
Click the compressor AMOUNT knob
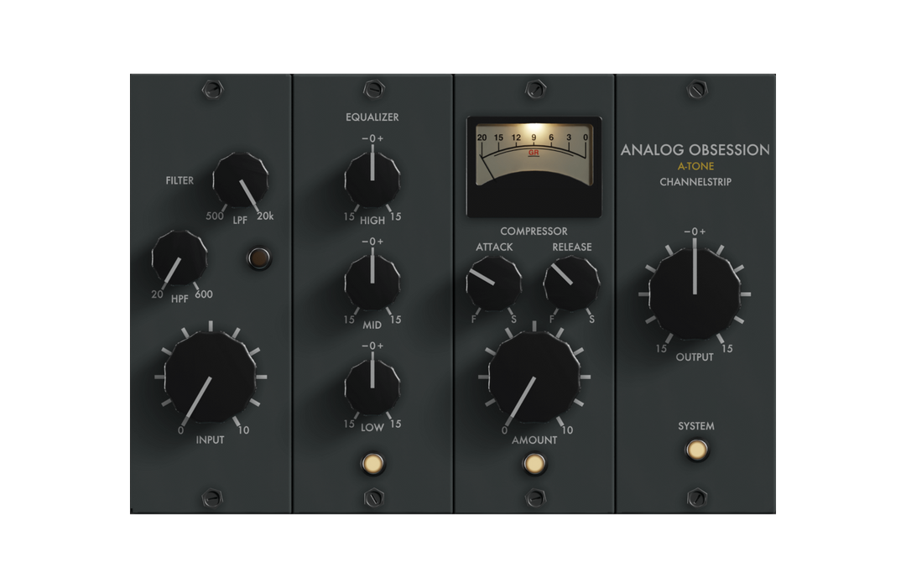pos(534,377)
